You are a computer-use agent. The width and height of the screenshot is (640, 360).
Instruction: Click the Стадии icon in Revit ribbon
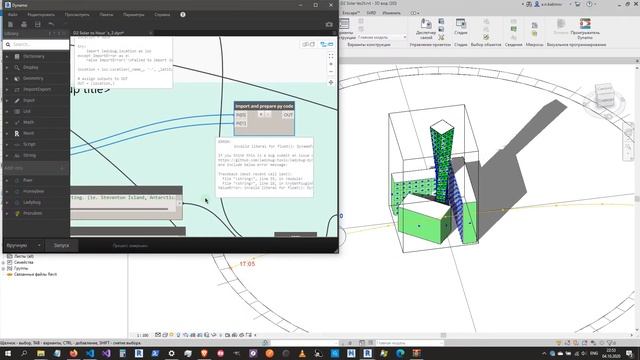point(461,27)
